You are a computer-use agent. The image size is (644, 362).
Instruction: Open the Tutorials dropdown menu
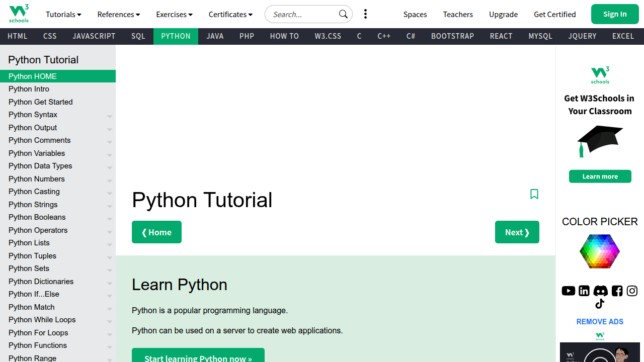point(63,14)
